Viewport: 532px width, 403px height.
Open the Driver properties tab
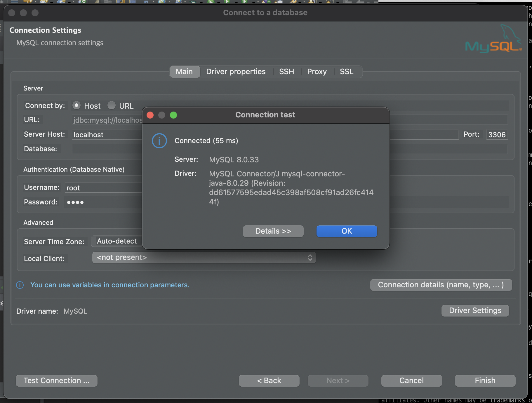[236, 72]
